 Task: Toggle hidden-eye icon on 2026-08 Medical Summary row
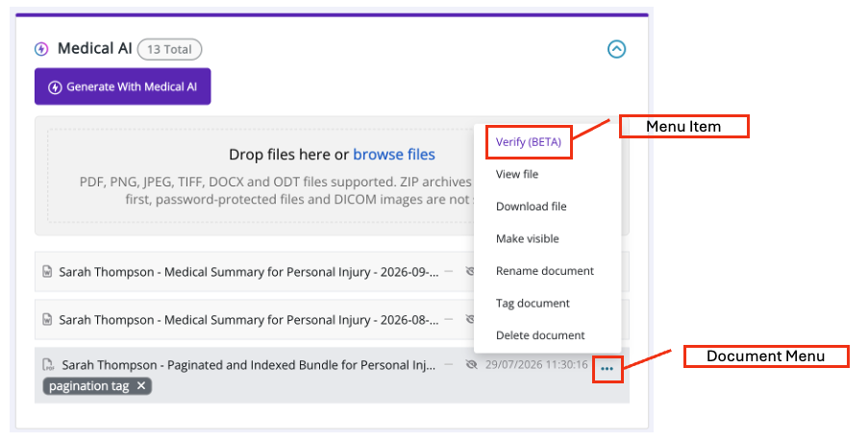pyautogui.click(x=470, y=319)
